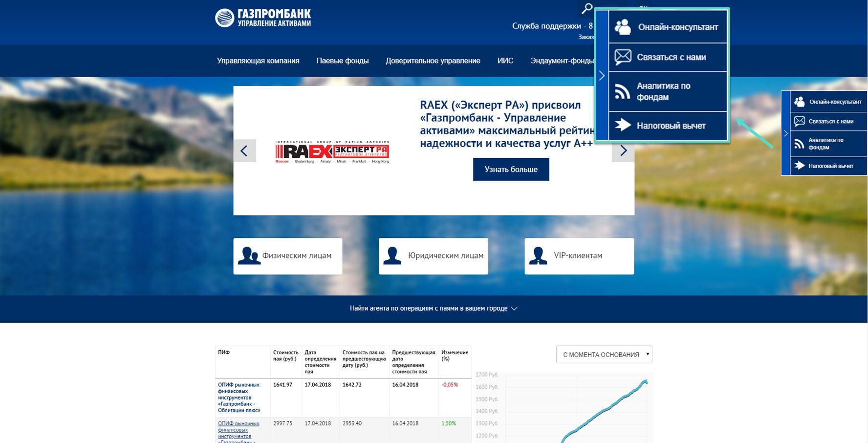The height and width of the screenshot is (443, 868).
Task: Show previous carousel slide
Action: click(244, 151)
